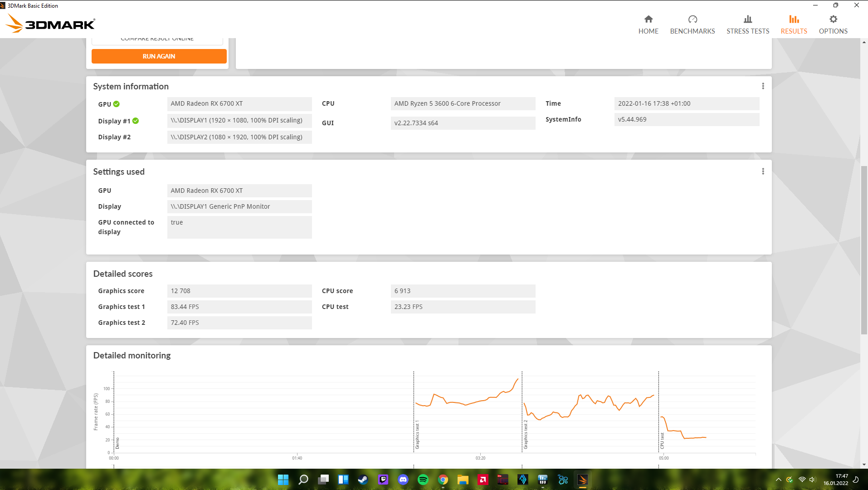Select the AMD Ryzen 5 3600 CPU field
This screenshot has width=868, height=490.
(463, 103)
